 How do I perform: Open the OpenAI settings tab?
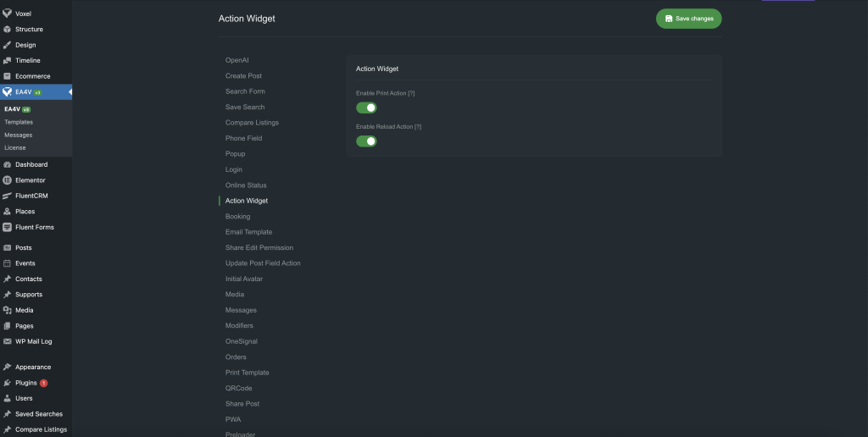237,60
